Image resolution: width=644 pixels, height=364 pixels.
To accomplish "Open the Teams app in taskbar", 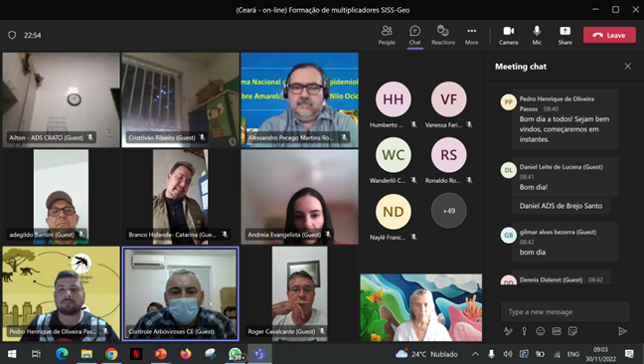I will tap(259, 354).
